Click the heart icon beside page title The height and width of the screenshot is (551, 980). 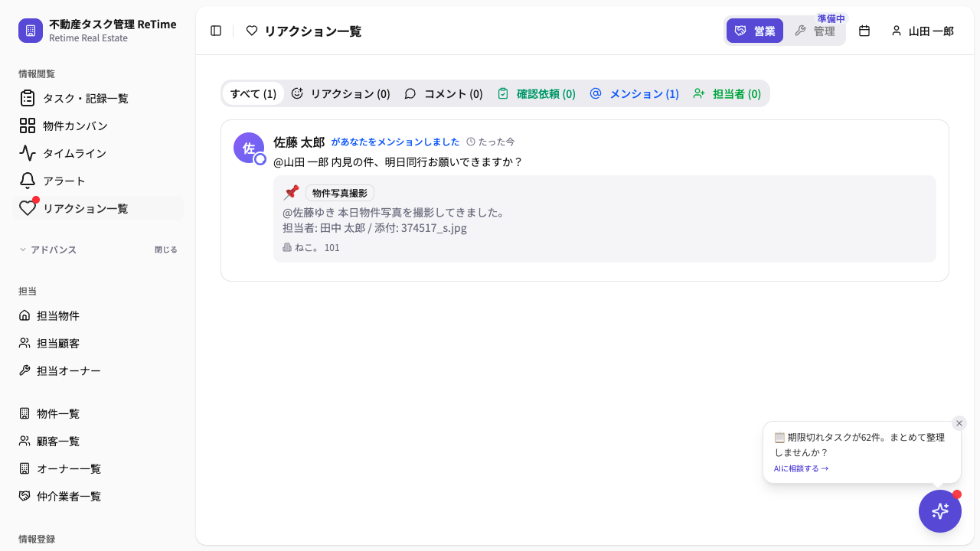[x=252, y=31]
